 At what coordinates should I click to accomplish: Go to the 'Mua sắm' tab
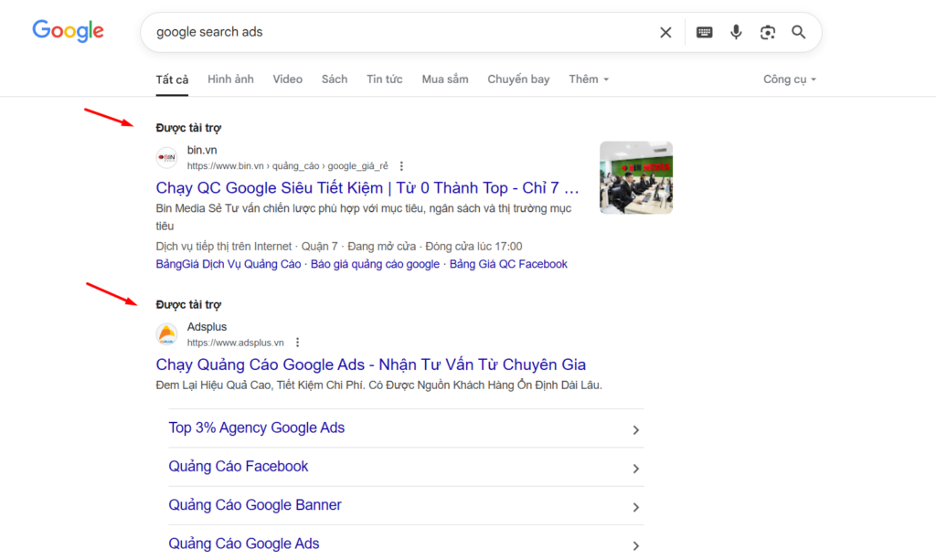click(x=445, y=79)
